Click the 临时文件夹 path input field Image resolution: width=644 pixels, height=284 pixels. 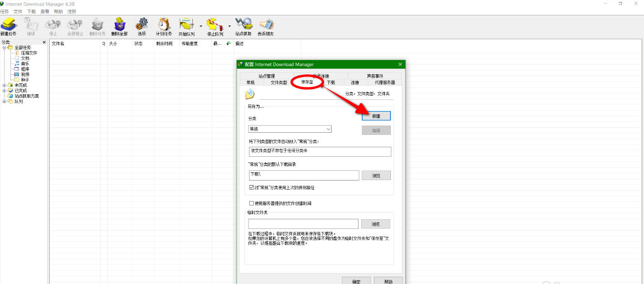[303, 224]
